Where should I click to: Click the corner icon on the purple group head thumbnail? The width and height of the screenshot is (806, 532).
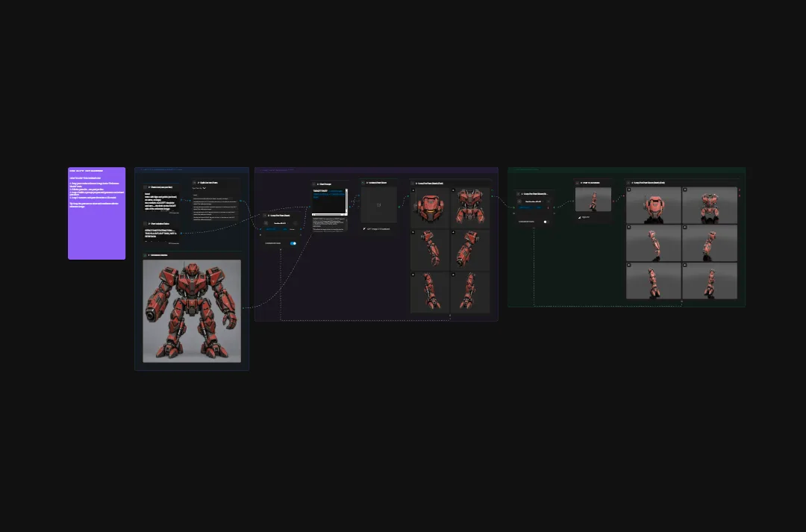point(413,190)
